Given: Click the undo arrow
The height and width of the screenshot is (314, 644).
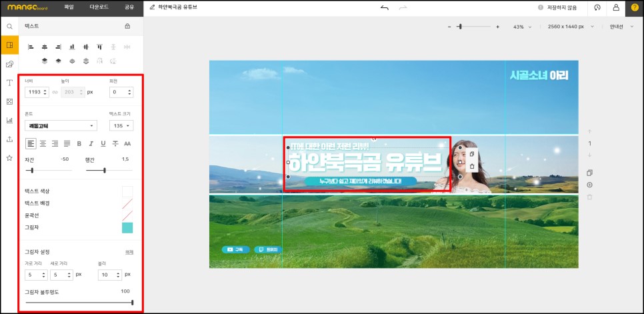Looking at the screenshot, I should click(x=385, y=7).
